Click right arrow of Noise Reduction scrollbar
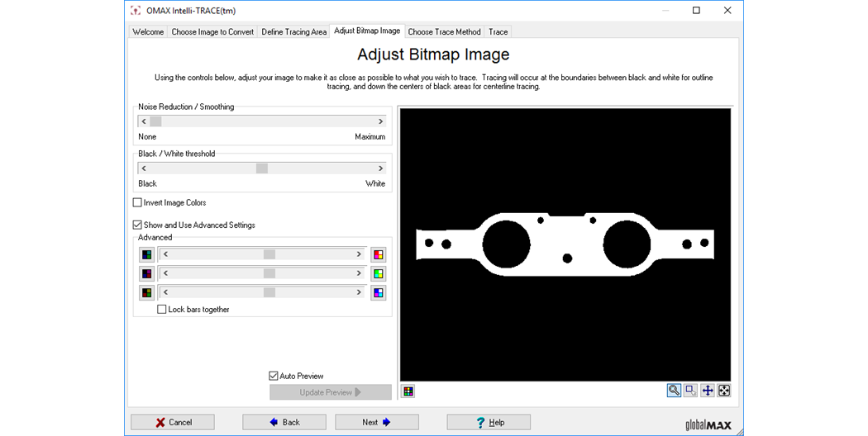 click(380, 121)
